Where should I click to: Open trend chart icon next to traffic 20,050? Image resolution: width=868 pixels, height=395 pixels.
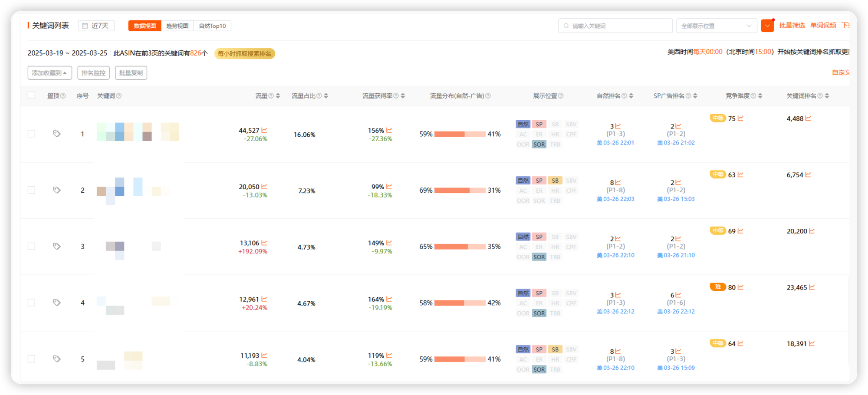click(x=264, y=187)
